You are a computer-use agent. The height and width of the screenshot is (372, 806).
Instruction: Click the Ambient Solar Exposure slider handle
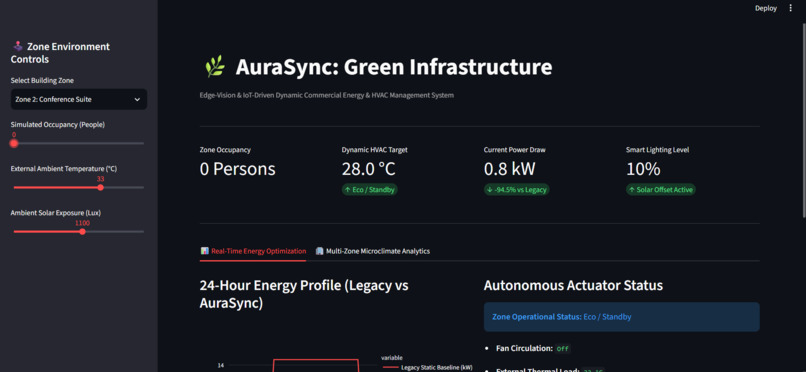tap(82, 232)
